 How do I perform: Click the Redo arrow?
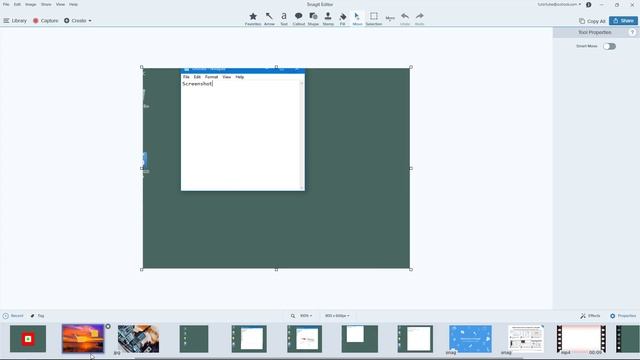[x=419, y=18]
